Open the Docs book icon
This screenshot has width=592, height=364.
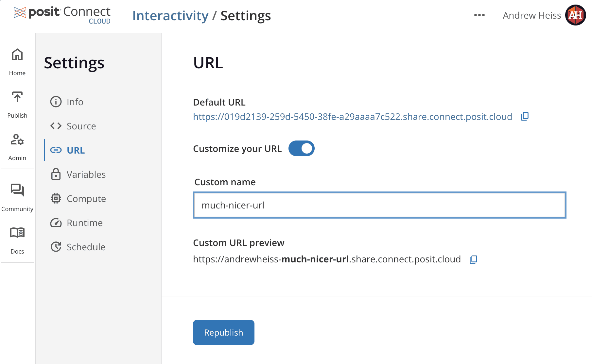17,233
